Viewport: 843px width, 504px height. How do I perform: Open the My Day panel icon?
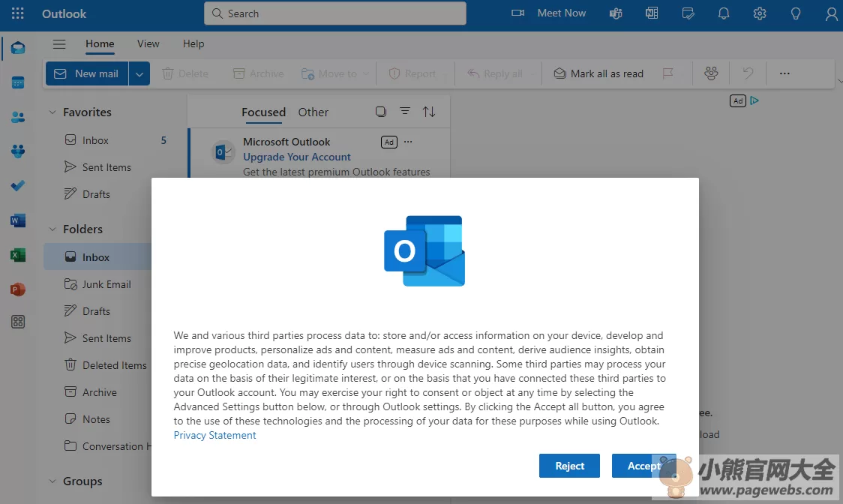pyautogui.click(x=688, y=13)
